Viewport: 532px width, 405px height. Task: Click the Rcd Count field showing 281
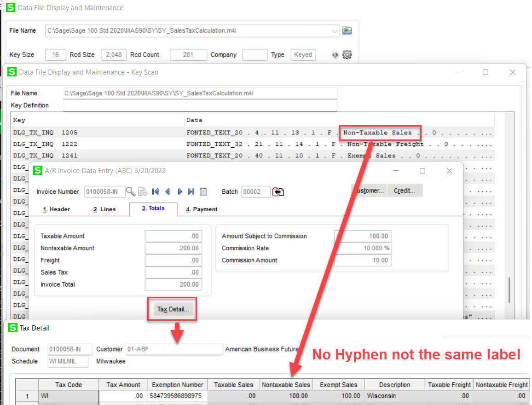[188, 55]
